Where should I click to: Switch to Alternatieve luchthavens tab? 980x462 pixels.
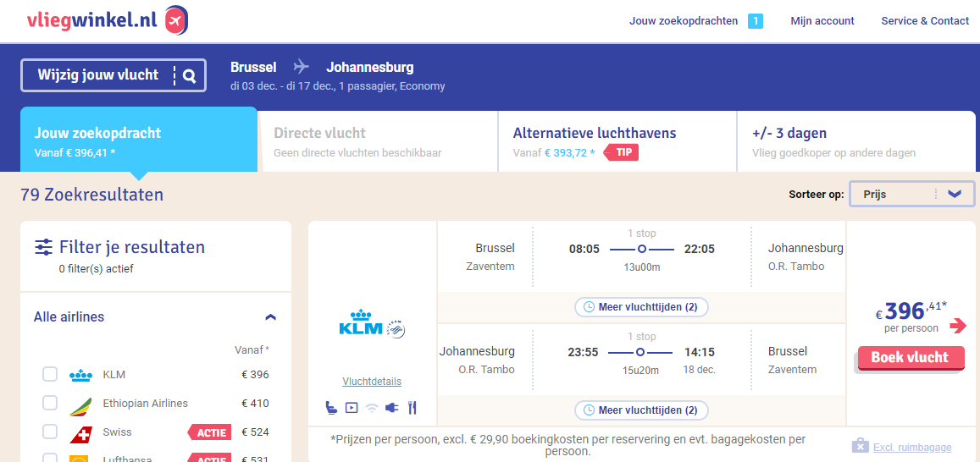pyautogui.click(x=617, y=141)
